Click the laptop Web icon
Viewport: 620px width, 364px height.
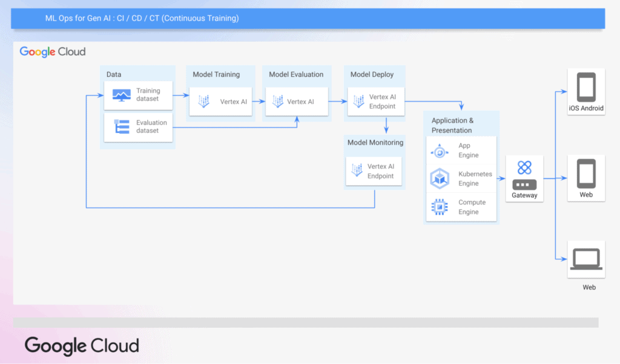586,259
